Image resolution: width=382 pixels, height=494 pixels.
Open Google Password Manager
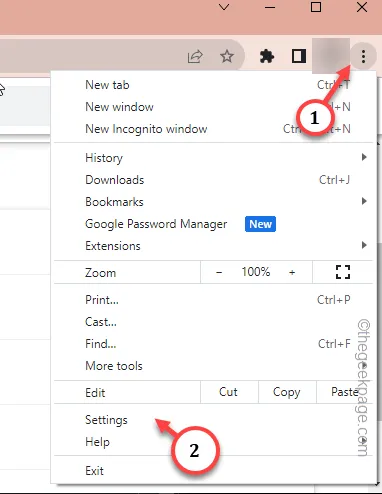(213, 224)
